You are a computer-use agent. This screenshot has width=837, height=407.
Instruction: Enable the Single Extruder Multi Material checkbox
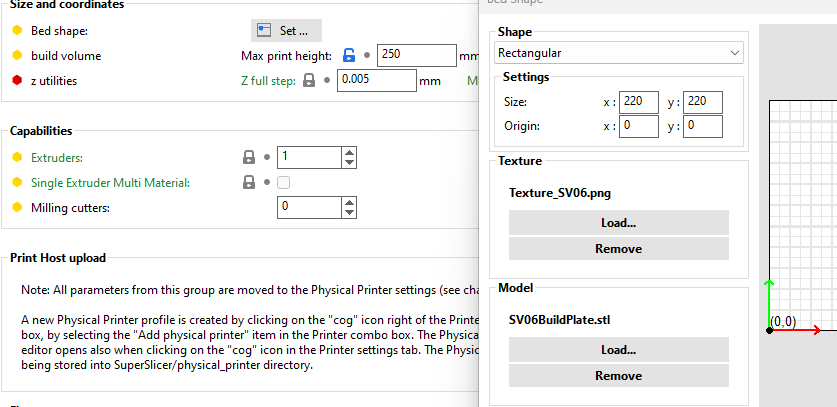click(x=284, y=183)
